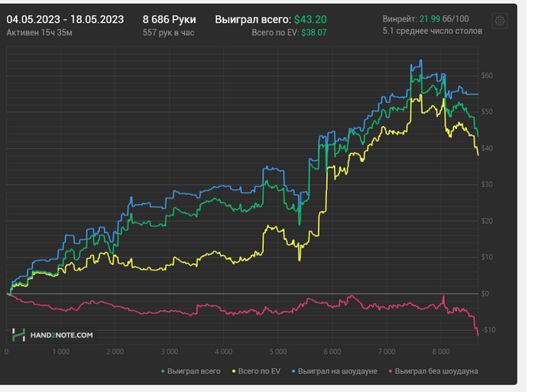Click the green dot beside 'Выиграл всего'
The width and height of the screenshot is (535, 392).
163,371
